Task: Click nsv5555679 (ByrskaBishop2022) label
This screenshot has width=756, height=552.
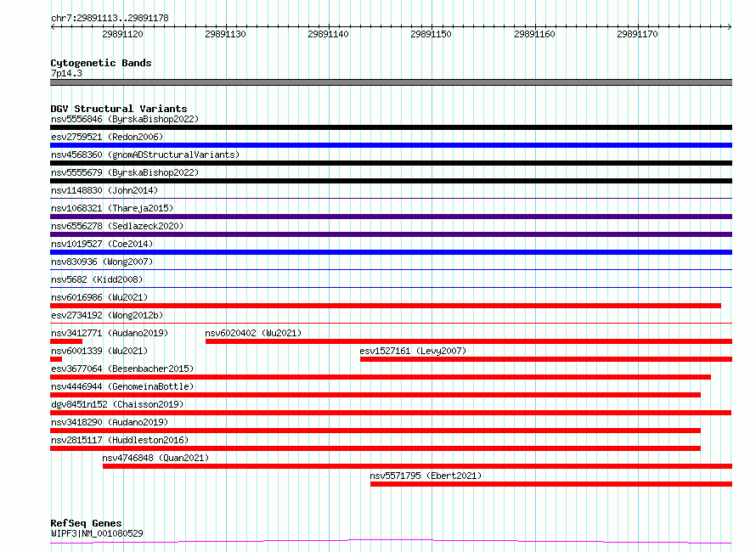Action: click(x=125, y=172)
